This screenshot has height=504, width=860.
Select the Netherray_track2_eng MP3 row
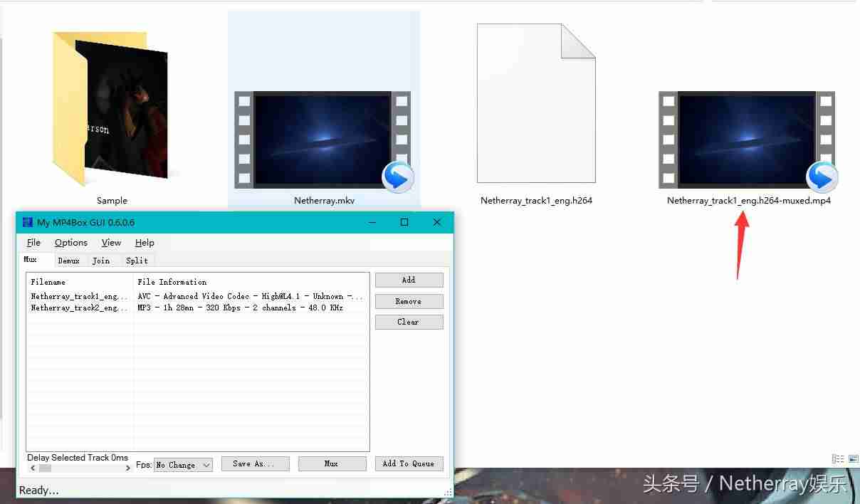[x=197, y=308]
